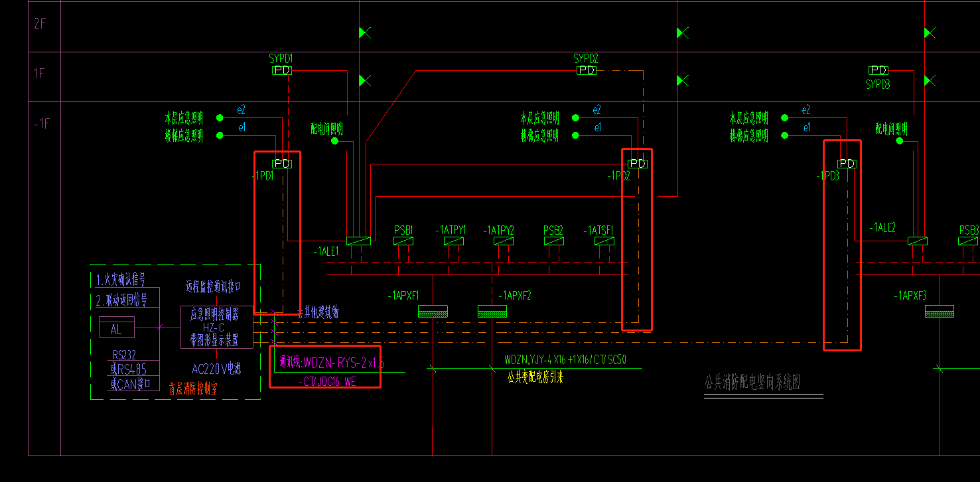
Task: Pick the green hatched -1APXF3 panel symbol
Action: click(x=939, y=311)
